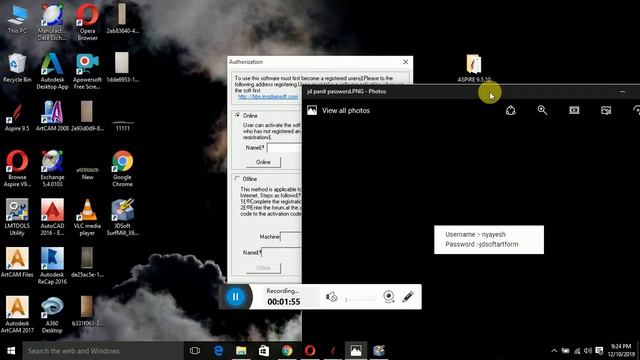Open the taskbar clock showing 9:24 PM
This screenshot has height=360, width=640.
(x=621, y=351)
